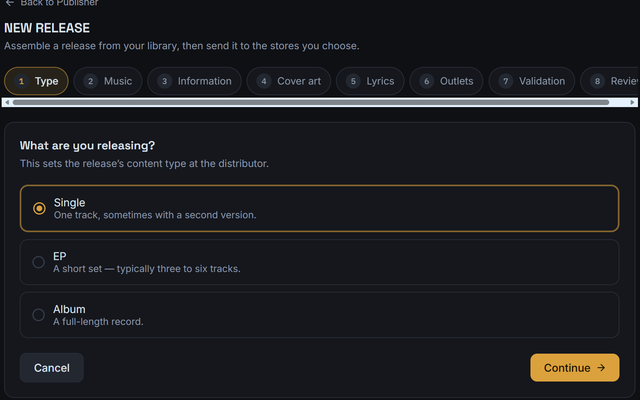
Task: Click 'One track, sometimes with a second version.'
Action: coord(155,215)
